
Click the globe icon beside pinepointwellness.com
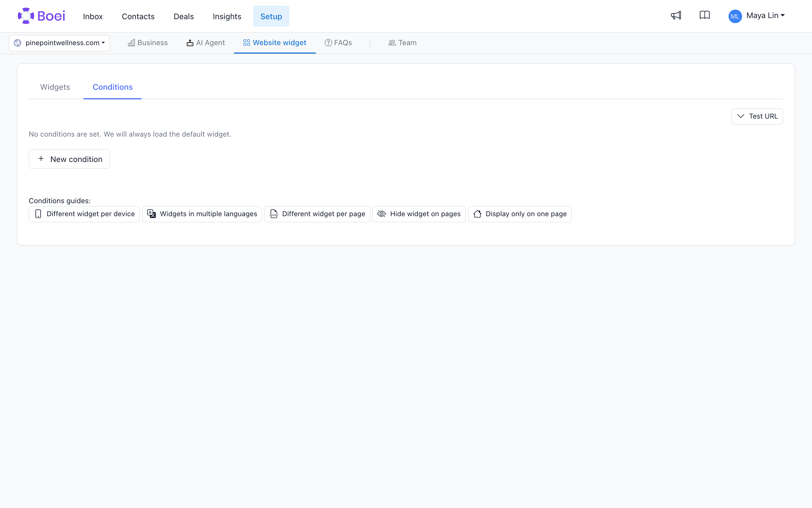(17, 43)
